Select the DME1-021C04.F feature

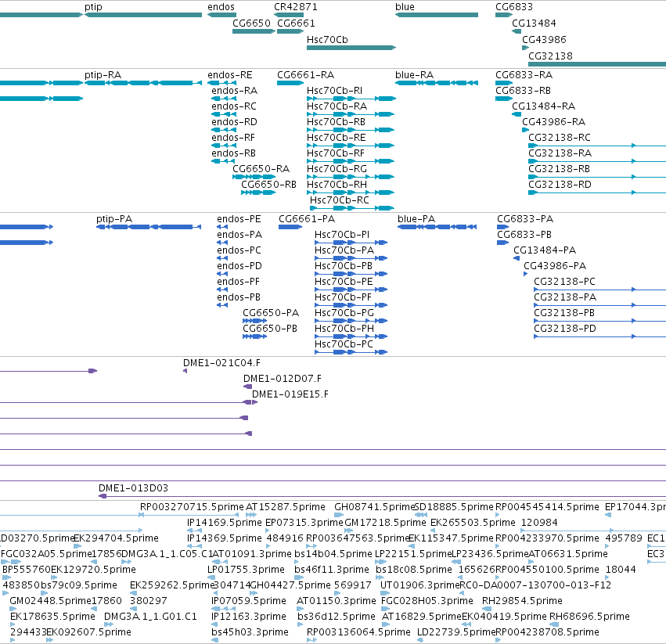185,371
